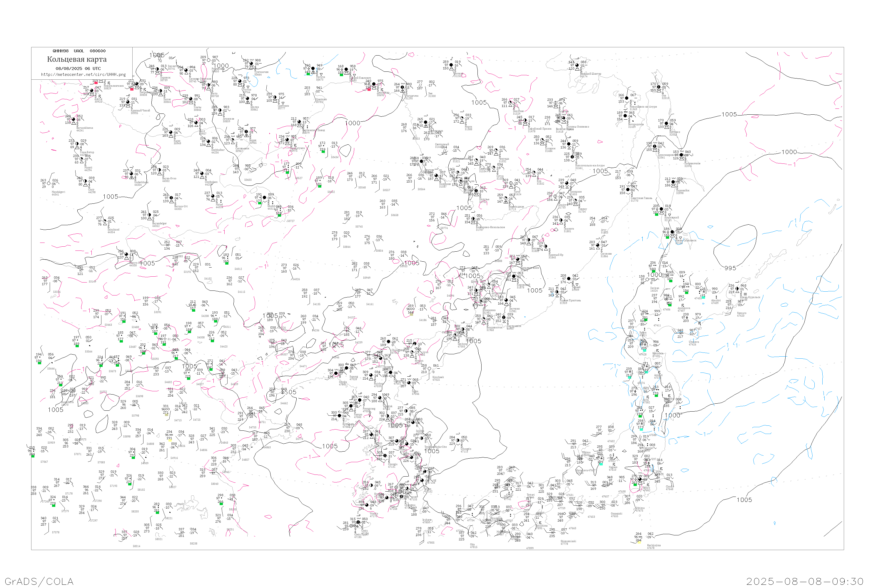
Task: Select 'Tonghae Radar Site' station label
Action: [x=435, y=447]
